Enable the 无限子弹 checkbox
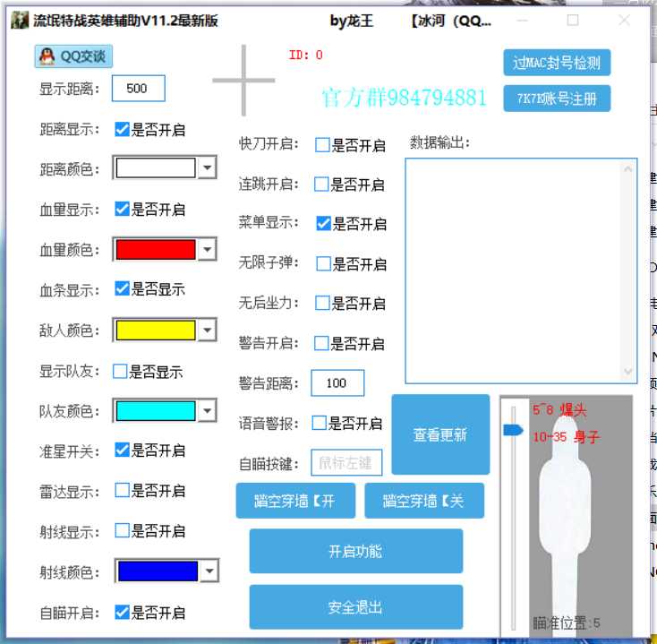This screenshot has width=657, height=644. click(x=323, y=263)
